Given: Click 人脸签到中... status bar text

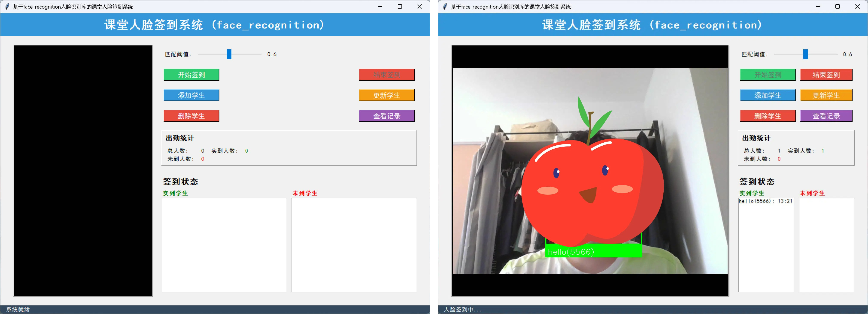Looking at the screenshot, I should click(462, 309).
